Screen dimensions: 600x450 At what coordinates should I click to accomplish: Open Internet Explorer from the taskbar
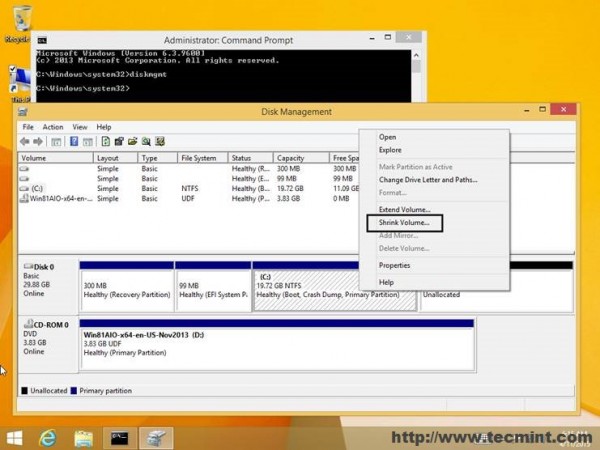tap(48, 437)
